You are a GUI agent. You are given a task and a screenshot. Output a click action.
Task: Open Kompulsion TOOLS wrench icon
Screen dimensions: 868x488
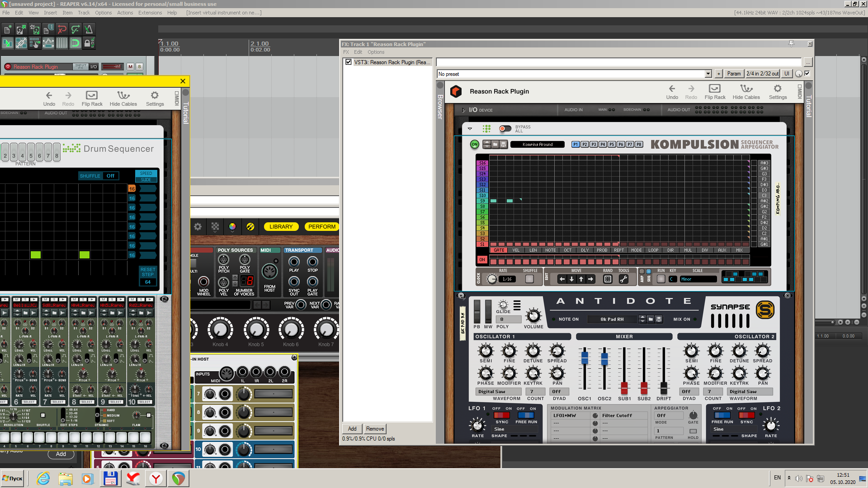click(x=623, y=279)
